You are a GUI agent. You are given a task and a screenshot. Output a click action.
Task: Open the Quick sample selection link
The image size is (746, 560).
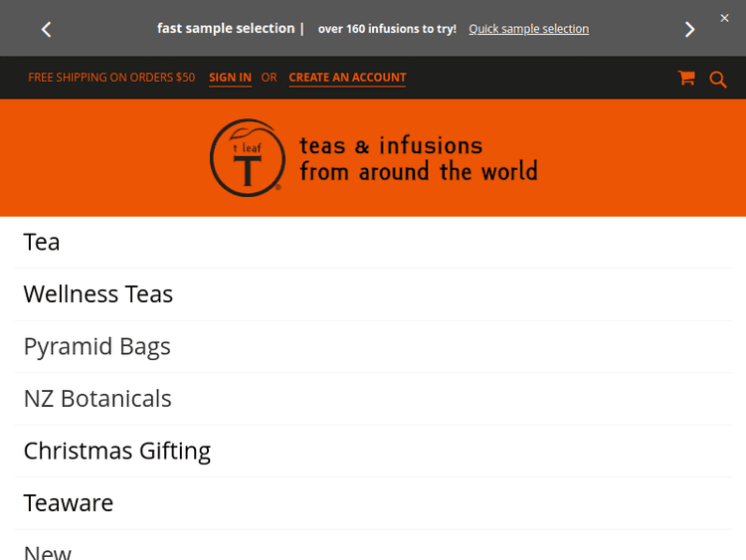coord(528,29)
